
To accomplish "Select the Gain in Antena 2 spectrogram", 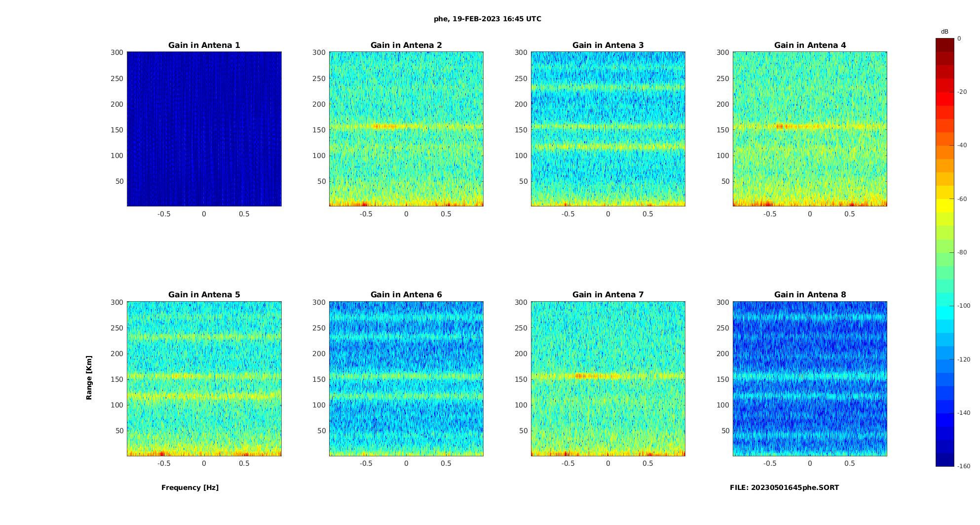I will pos(406,129).
